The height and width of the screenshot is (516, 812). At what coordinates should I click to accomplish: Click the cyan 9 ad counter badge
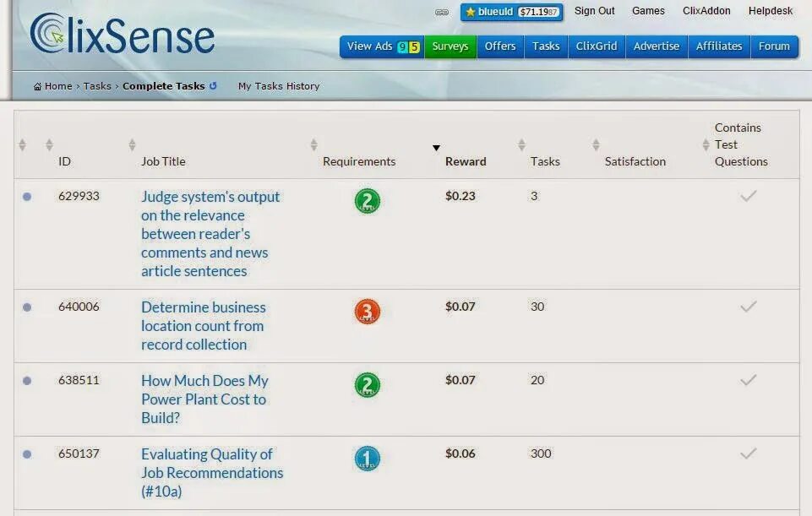coord(402,47)
